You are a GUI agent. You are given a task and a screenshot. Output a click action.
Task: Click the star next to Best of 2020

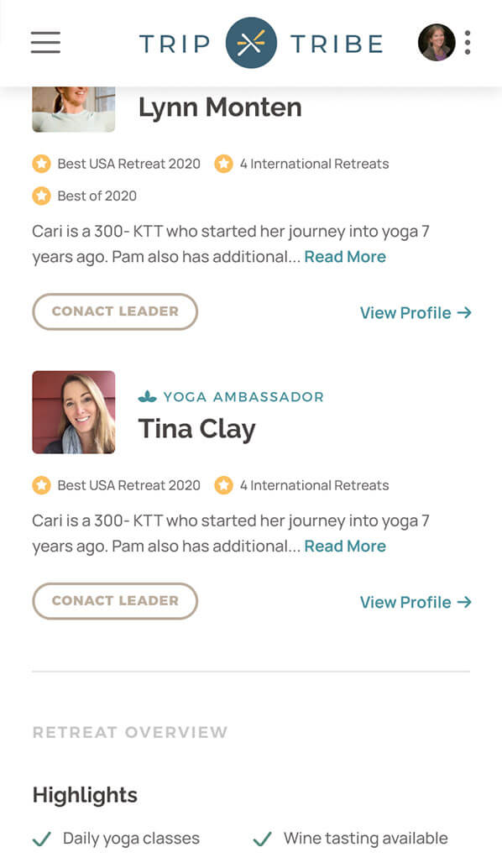41,196
